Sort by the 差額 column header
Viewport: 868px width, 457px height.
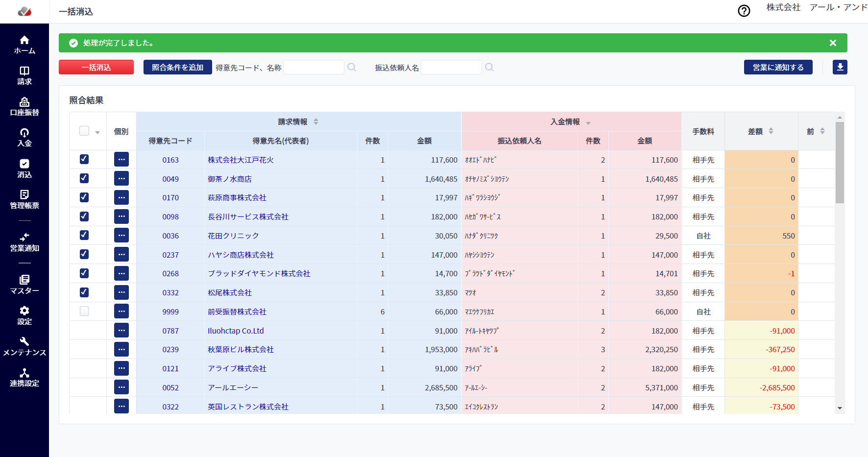coord(761,131)
